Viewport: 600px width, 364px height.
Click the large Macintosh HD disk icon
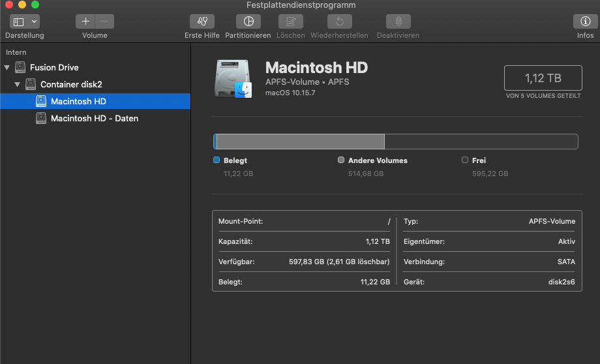(x=233, y=79)
